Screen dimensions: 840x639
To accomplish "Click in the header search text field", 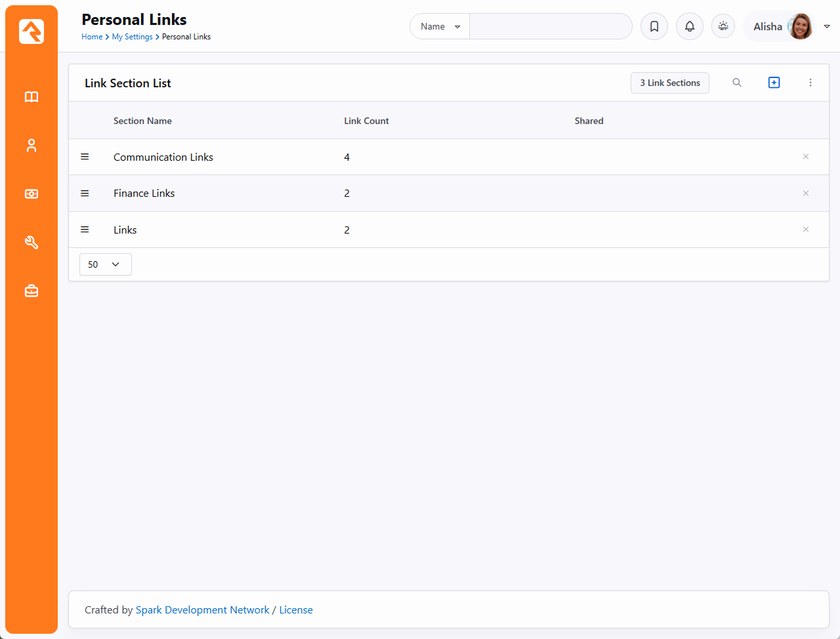I will [x=550, y=27].
